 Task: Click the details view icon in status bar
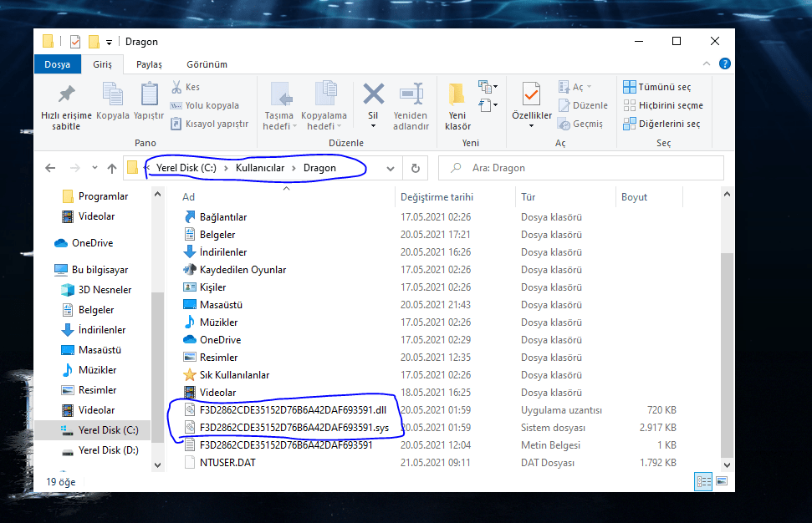pyautogui.click(x=703, y=482)
